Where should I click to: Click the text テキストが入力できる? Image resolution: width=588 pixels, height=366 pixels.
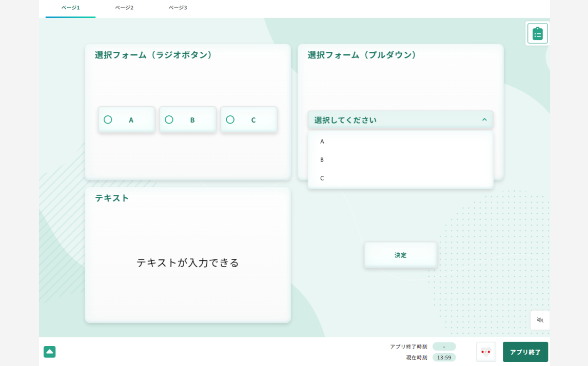tap(187, 262)
